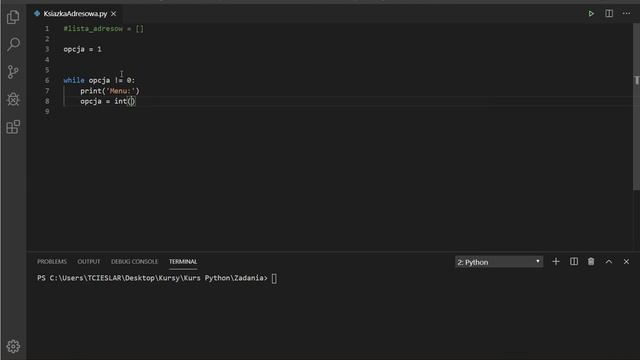Click the line 'opcja = 1'
The image size is (640, 360).
coord(82,49)
